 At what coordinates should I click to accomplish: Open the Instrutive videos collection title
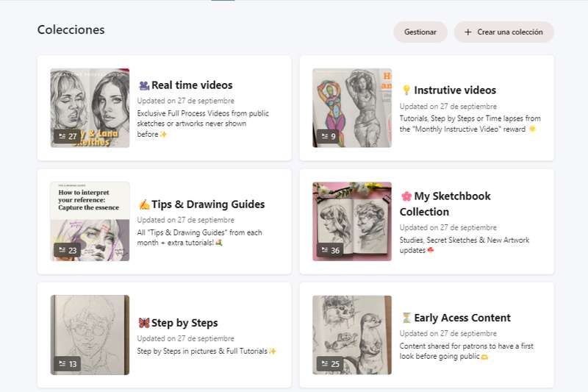click(x=455, y=90)
